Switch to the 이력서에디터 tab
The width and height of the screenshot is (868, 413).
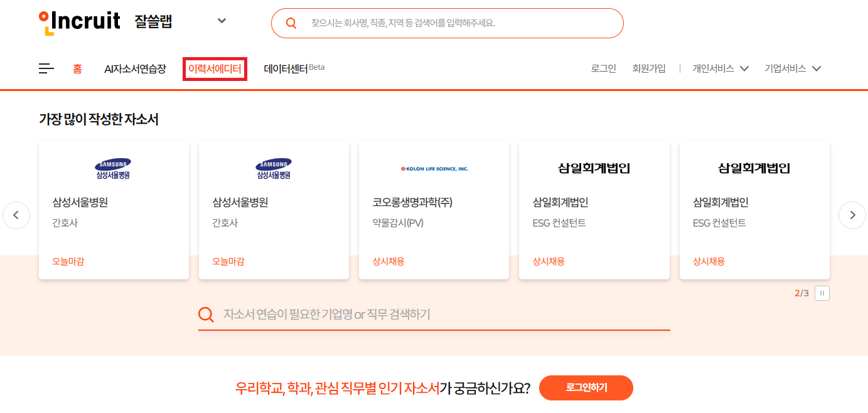coord(214,68)
